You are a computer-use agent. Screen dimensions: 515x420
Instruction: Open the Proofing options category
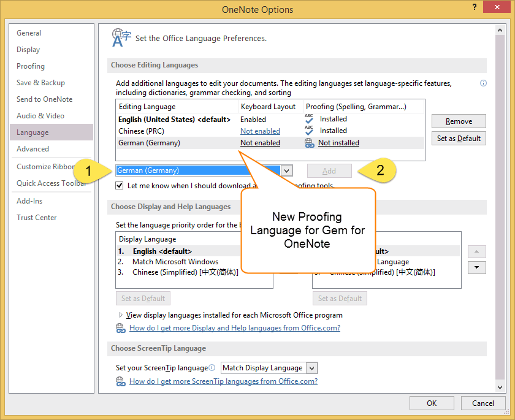(31, 66)
